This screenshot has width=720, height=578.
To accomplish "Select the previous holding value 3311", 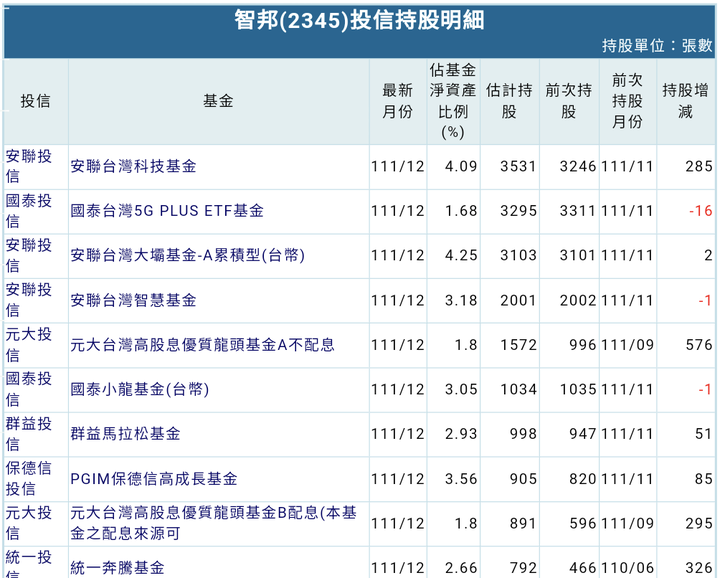I will (578, 211).
